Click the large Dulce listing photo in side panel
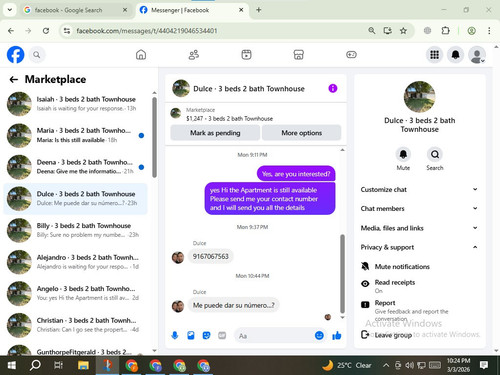The width and height of the screenshot is (500, 375). pos(419,97)
